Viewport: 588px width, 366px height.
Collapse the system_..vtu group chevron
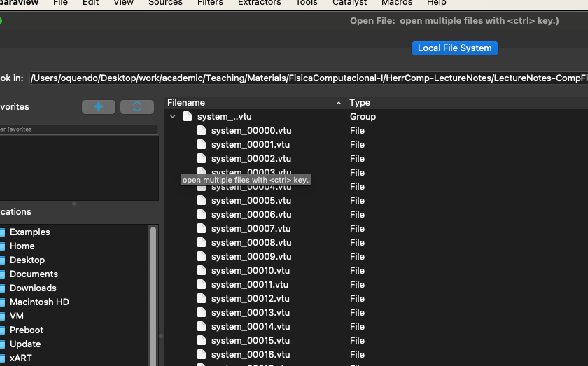(173, 117)
